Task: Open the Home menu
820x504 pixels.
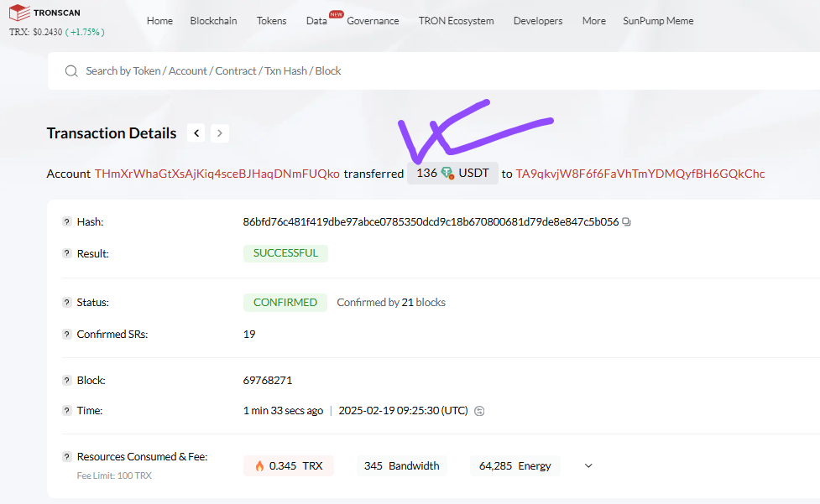Action: tap(159, 21)
